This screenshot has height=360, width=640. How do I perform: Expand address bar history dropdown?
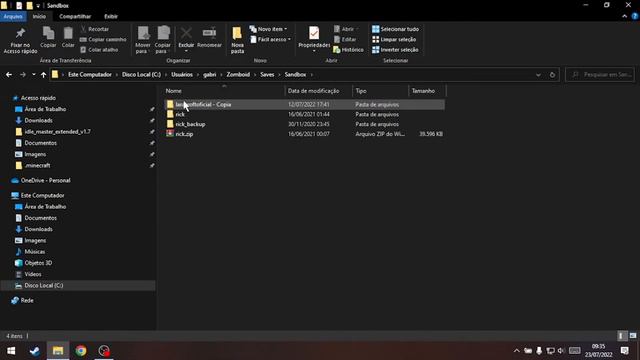coord(538,75)
